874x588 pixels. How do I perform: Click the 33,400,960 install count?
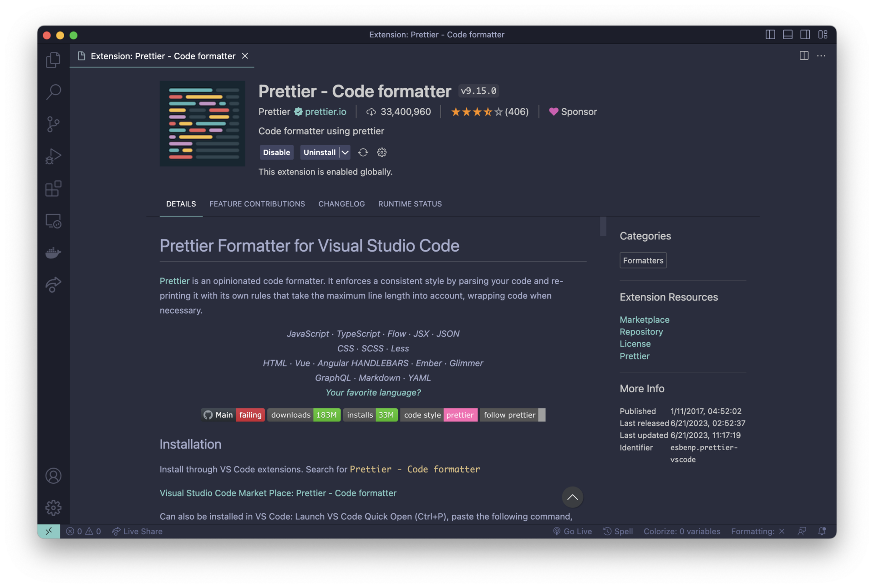point(399,112)
